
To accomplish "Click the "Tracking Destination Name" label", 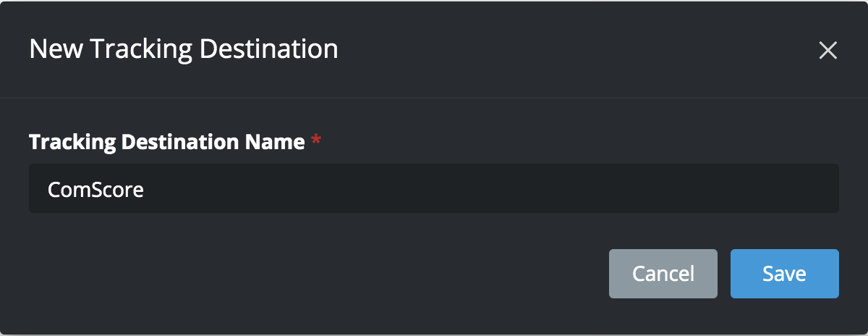I will [x=166, y=142].
